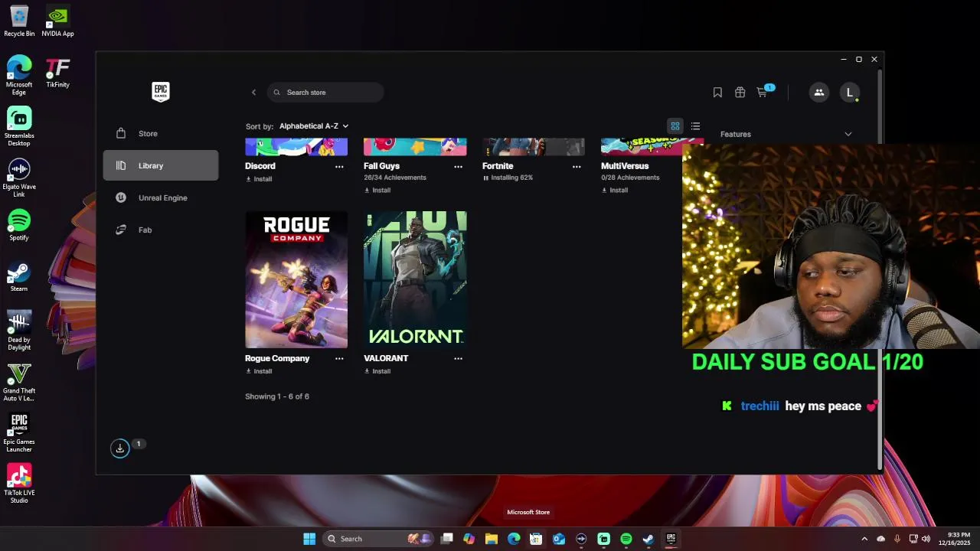This screenshot has height=551, width=980.
Task: Install Fall Guys from the library
Action: tap(377, 190)
